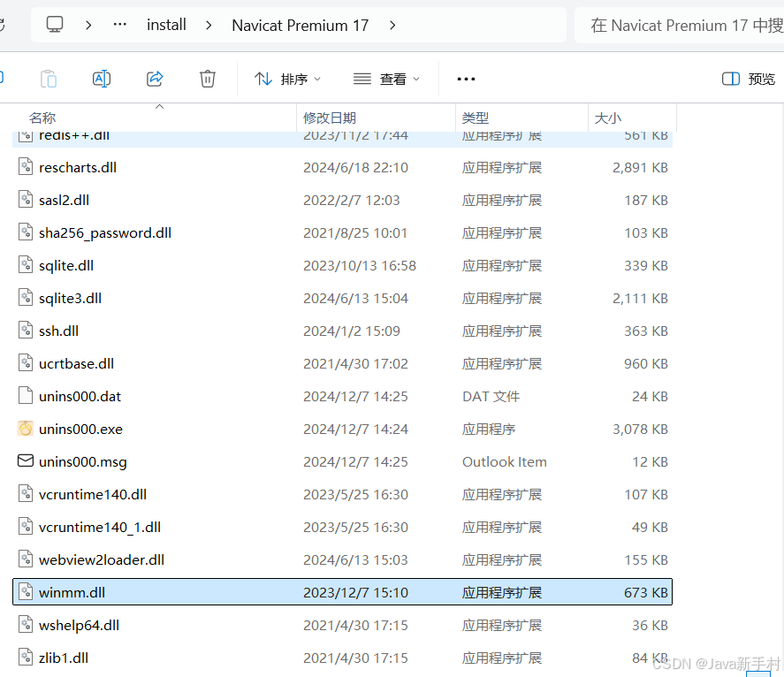Click the unins000.exe application icon
The height and width of the screenshot is (677, 784).
[26, 428]
